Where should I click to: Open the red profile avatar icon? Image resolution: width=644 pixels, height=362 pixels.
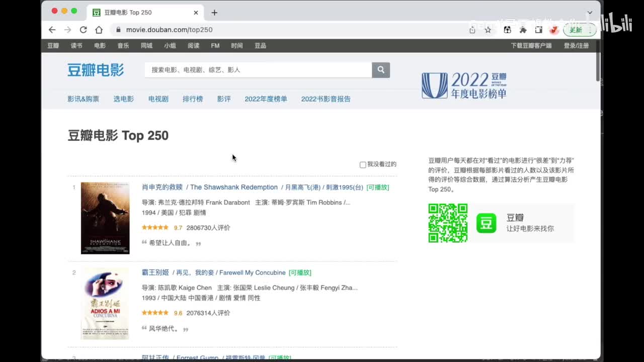554,30
